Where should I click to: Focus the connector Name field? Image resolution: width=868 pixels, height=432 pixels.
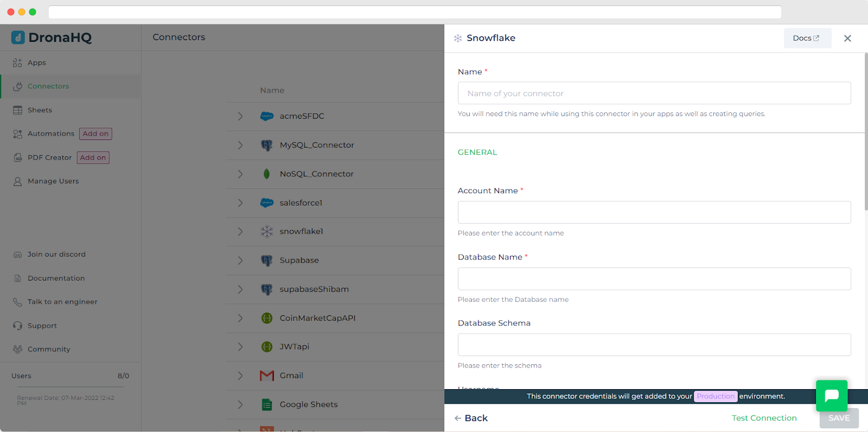tap(654, 93)
